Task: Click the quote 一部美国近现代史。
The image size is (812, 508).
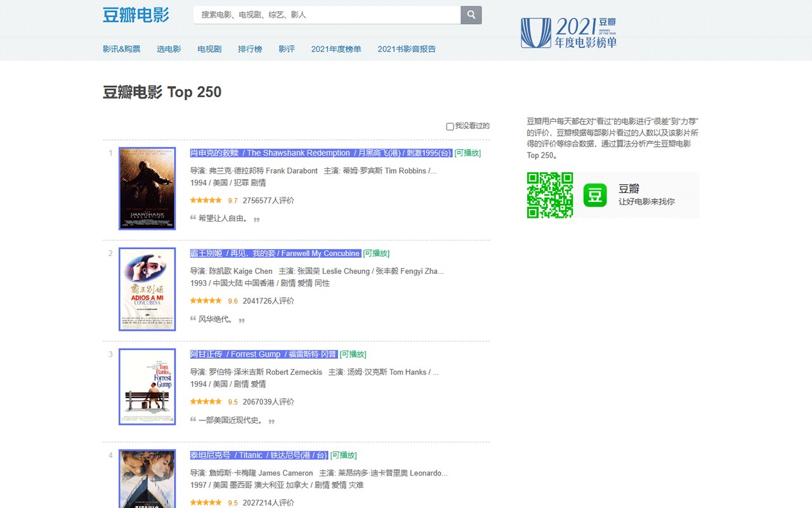Action: [x=231, y=420]
